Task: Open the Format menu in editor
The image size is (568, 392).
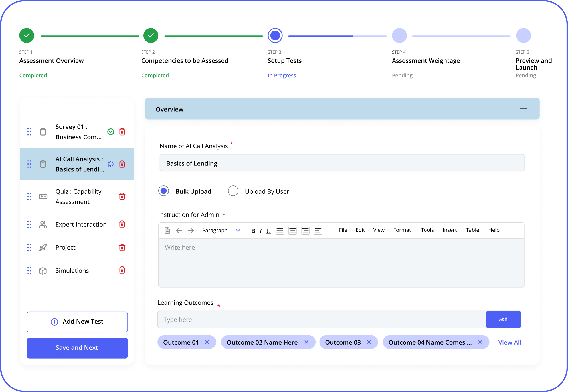Action: pos(402,230)
